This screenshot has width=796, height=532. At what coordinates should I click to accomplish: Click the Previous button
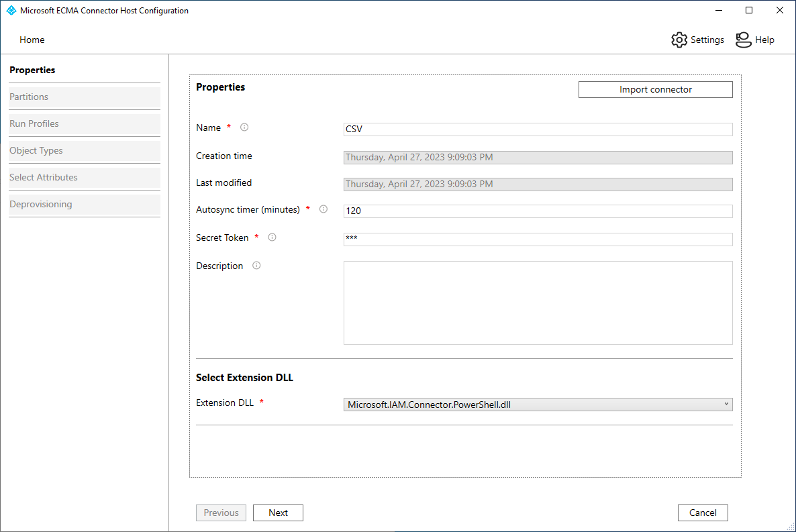click(221, 513)
